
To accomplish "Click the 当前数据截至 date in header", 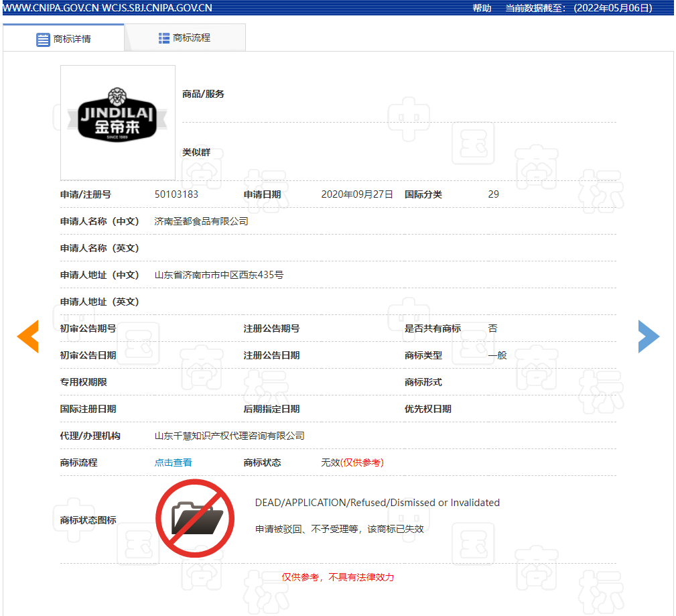I will pyautogui.click(x=579, y=8).
